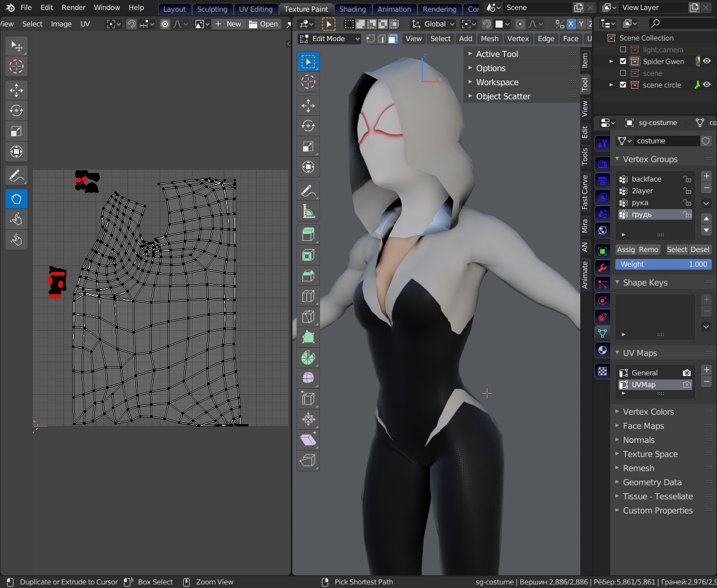Remove the active UV map with minus

706,382
